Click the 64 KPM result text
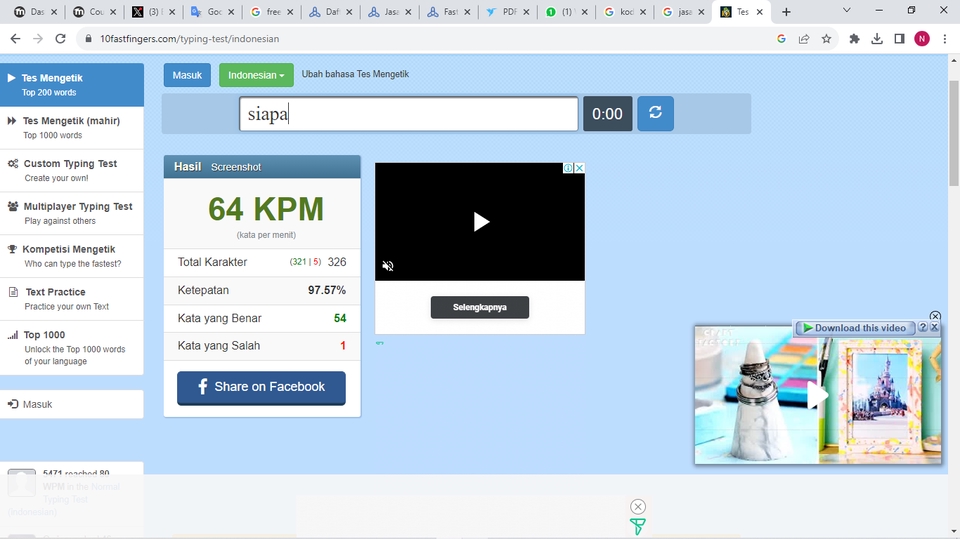 tap(266, 209)
